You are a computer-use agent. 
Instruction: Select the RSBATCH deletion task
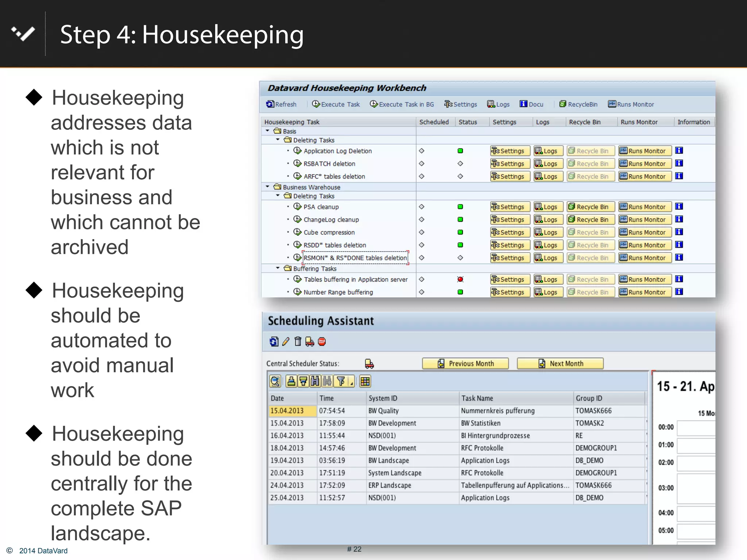click(x=329, y=164)
